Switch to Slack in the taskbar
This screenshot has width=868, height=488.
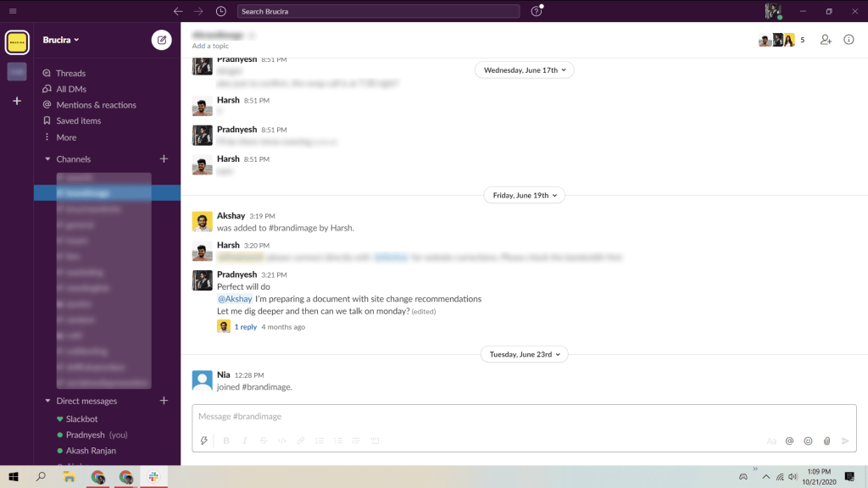click(154, 477)
